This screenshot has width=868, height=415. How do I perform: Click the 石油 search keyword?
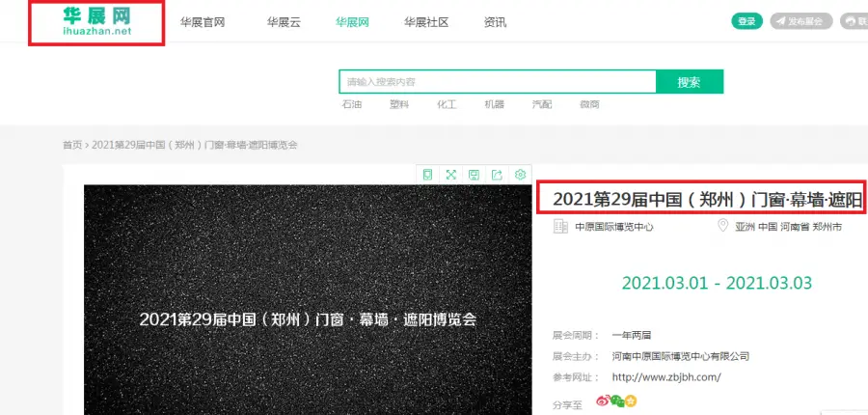[352, 104]
